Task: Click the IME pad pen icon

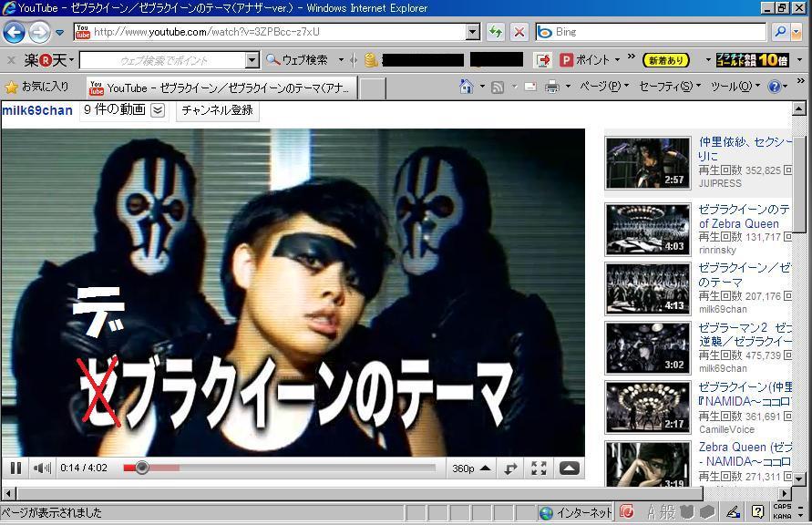Action: (733, 512)
